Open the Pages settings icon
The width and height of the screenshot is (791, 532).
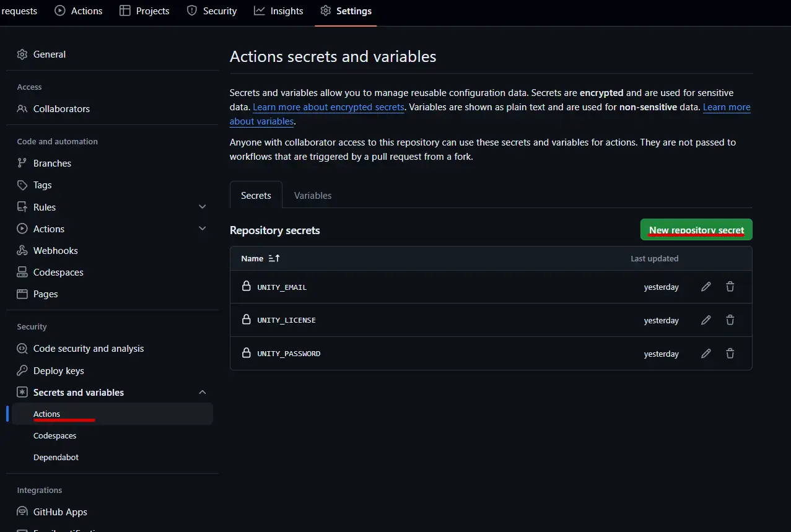[21, 294]
